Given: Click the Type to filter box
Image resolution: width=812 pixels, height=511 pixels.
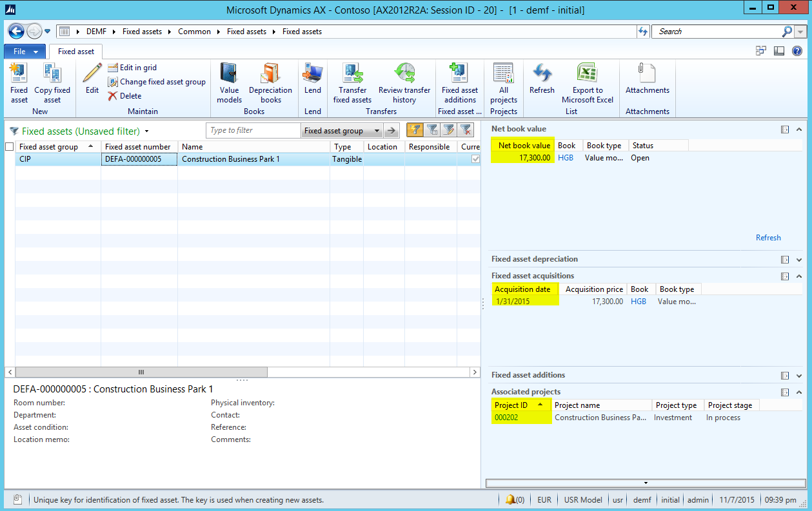Looking at the screenshot, I should (253, 131).
